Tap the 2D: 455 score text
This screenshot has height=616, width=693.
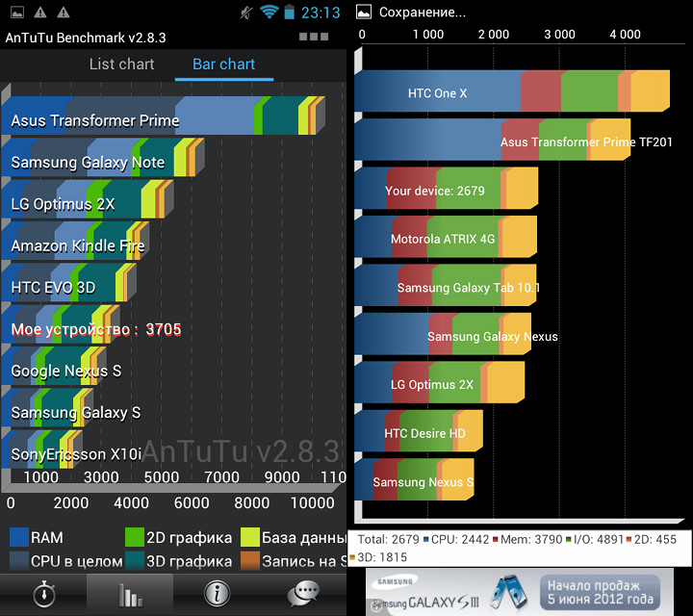[x=655, y=540]
